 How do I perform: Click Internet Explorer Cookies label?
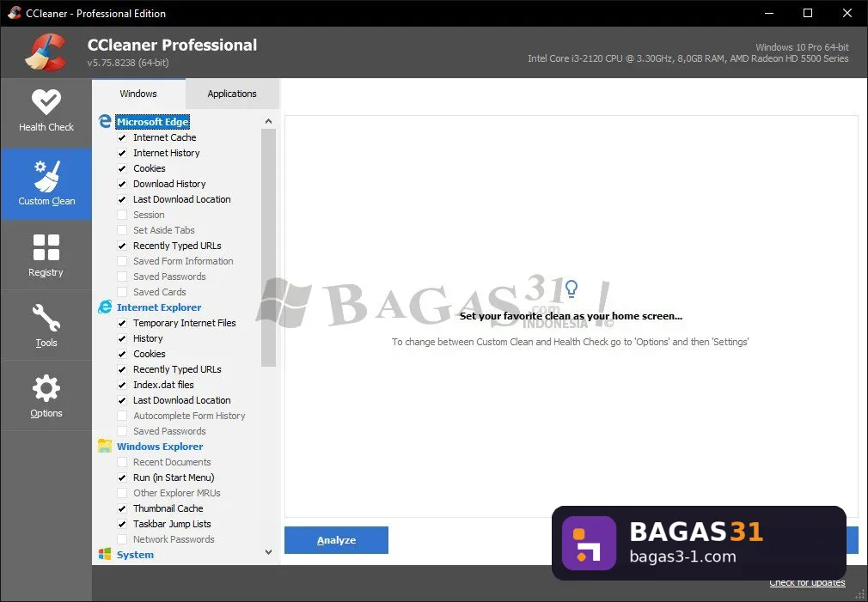[149, 354]
